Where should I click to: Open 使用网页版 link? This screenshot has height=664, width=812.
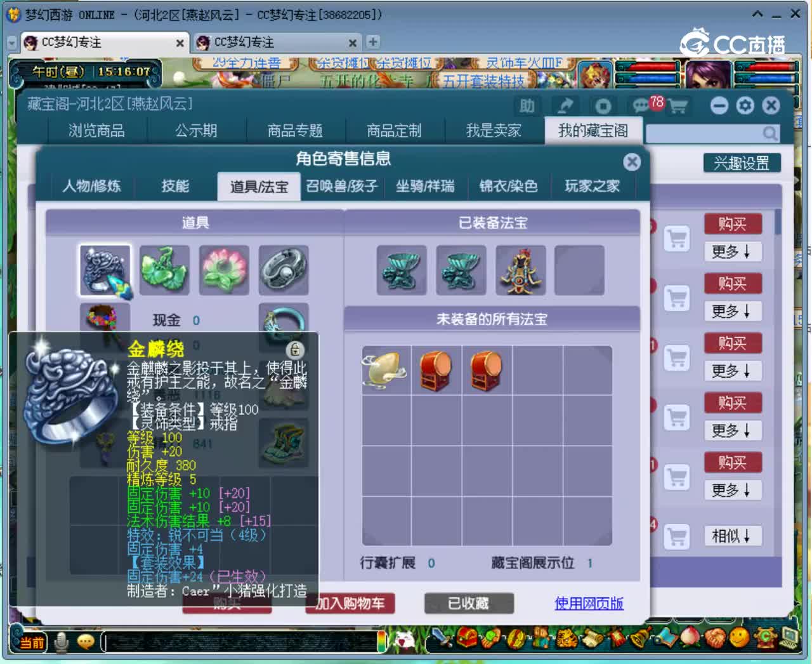589,604
